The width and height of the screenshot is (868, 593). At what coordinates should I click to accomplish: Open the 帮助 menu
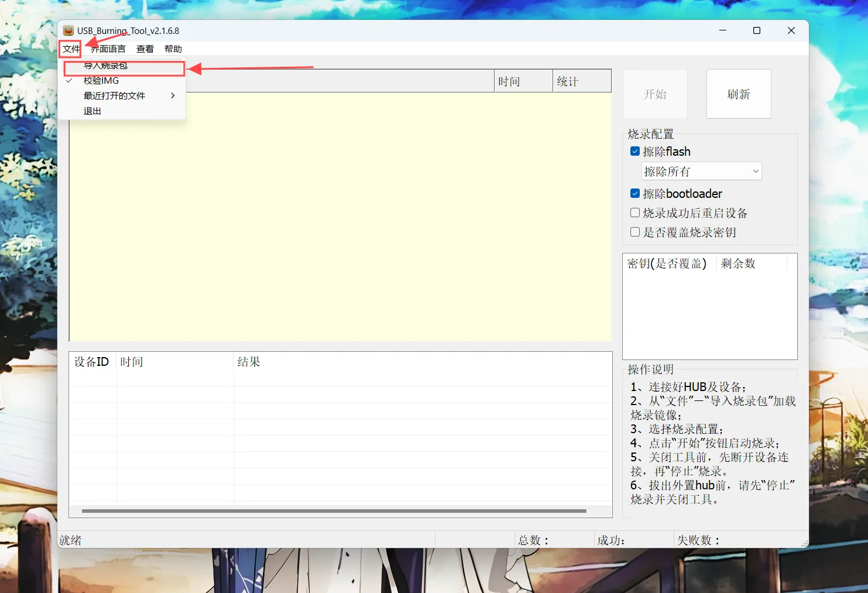click(173, 49)
